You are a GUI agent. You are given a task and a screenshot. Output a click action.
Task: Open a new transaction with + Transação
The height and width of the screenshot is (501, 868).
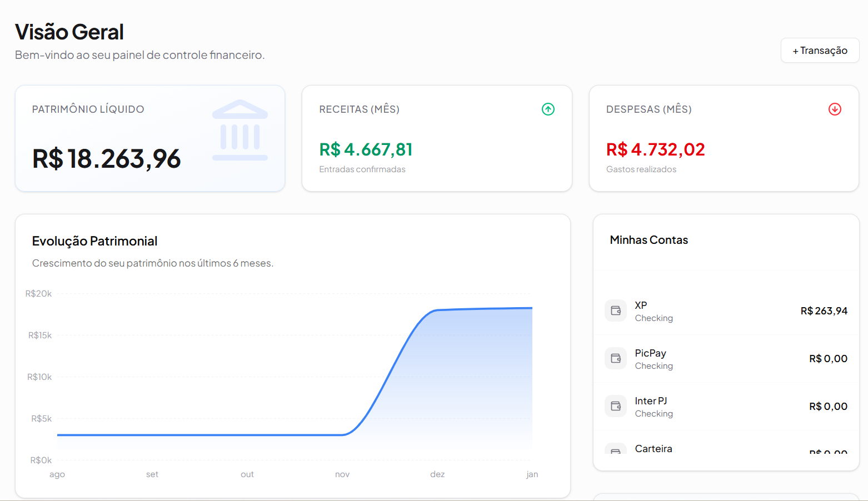tap(820, 50)
